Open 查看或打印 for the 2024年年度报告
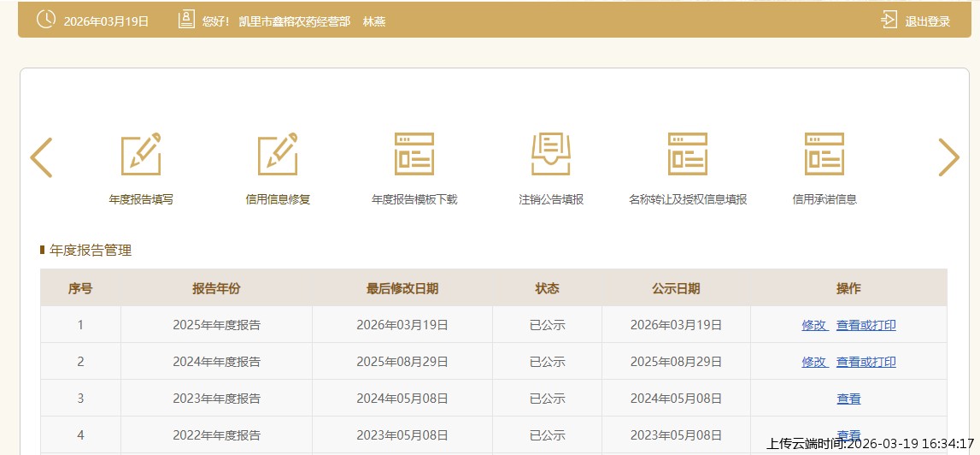Screen dimensions: 980x455 (x=866, y=362)
